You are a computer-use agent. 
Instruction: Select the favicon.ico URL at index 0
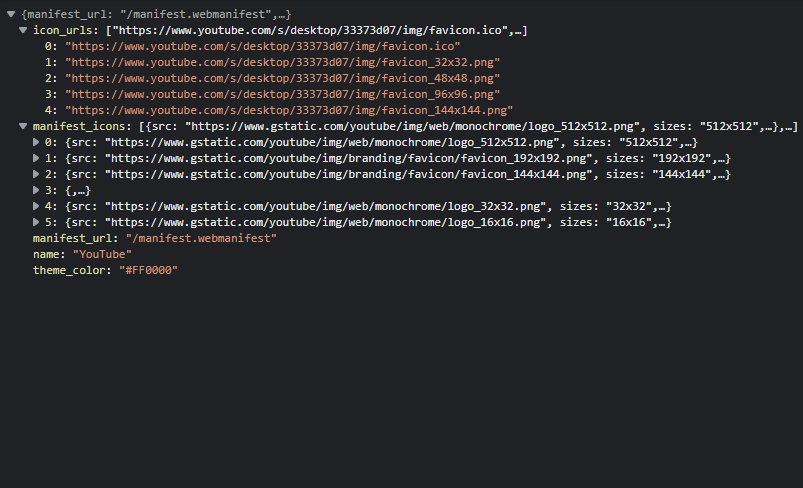pyautogui.click(x=263, y=46)
